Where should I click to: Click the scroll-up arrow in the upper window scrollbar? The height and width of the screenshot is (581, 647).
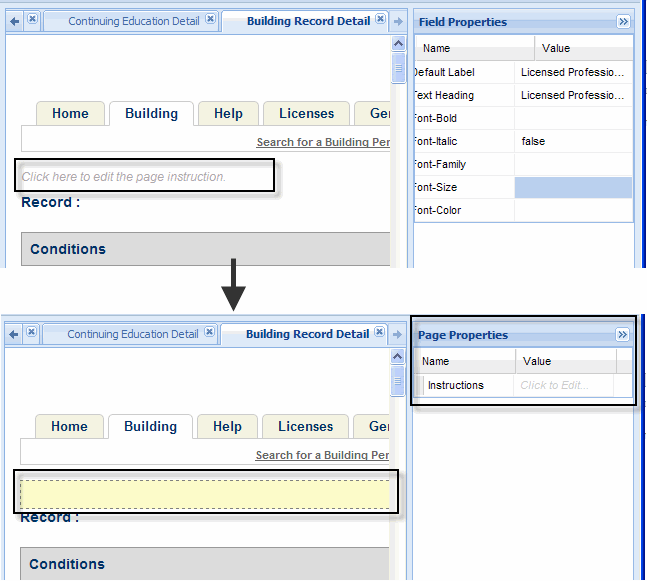coord(398,43)
